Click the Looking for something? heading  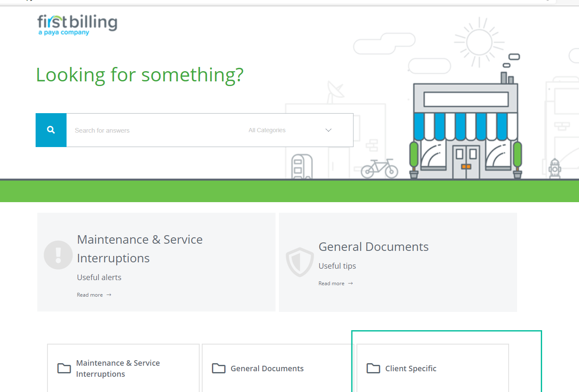[140, 75]
